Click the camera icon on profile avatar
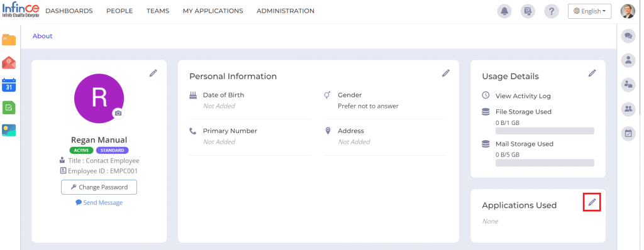Image resolution: width=644 pixels, height=250 pixels. (x=118, y=113)
